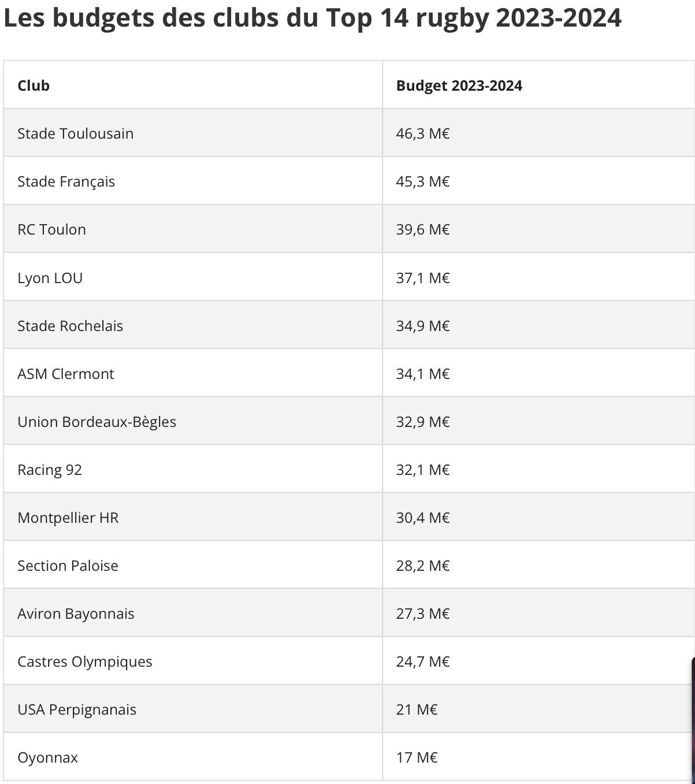The height and width of the screenshot is (784, 695).
Task: Click the Section Paloise club cell
Action: coord(68,566)
